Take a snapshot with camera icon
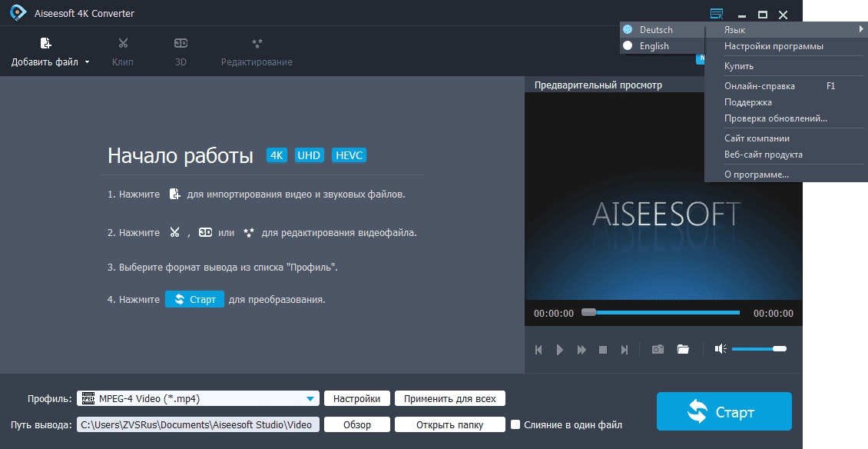868x449 pixels. [x=658, y=349]
